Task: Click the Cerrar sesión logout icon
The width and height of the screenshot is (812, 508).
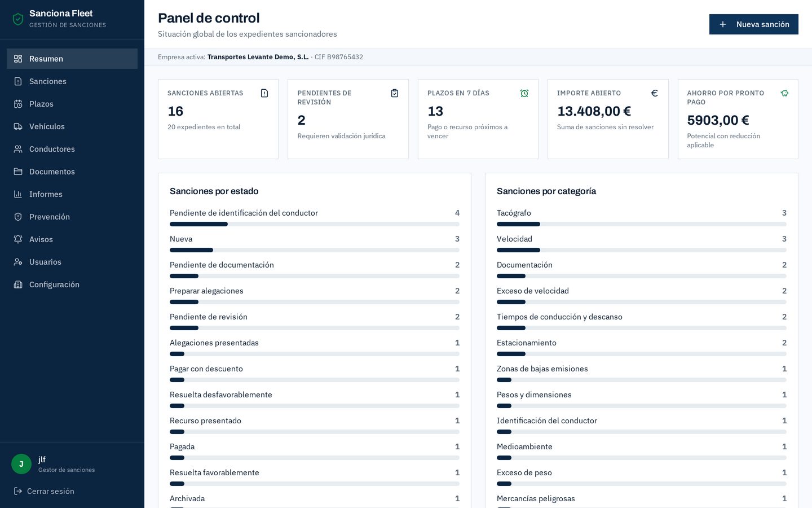Action: tap(18, 491)
